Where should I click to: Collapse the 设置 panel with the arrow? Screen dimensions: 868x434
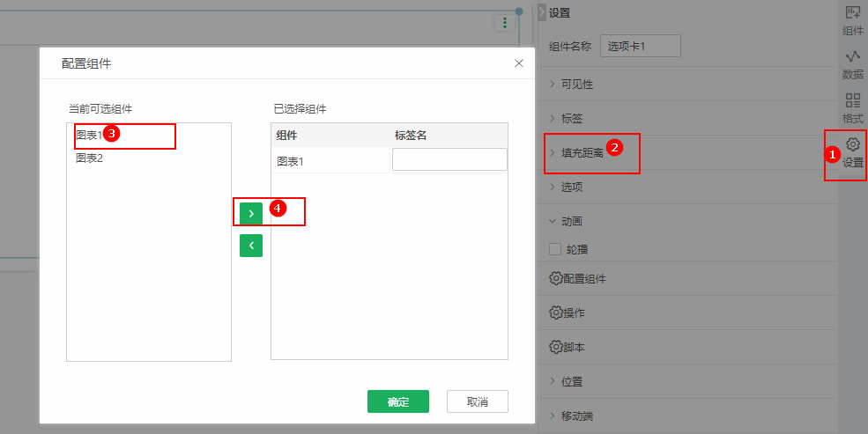click(542, 12)
